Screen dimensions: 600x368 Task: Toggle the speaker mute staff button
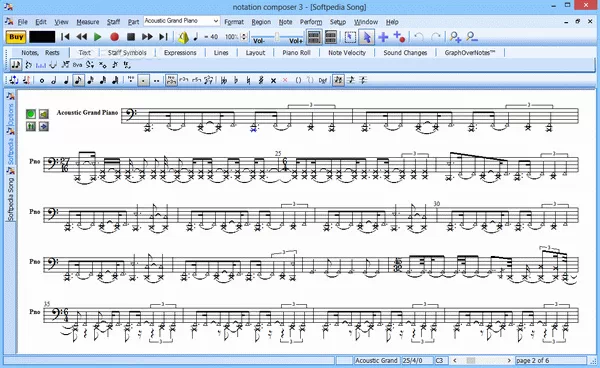(44, 114)
